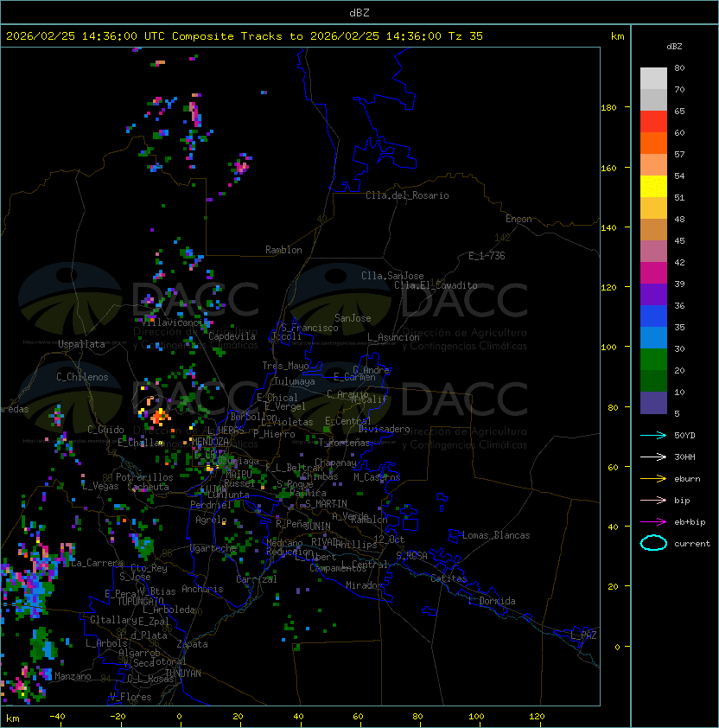Click the 0 km horizontal axis tick label
Viewport: 719px width, 728px height.
tap(179, 717)
